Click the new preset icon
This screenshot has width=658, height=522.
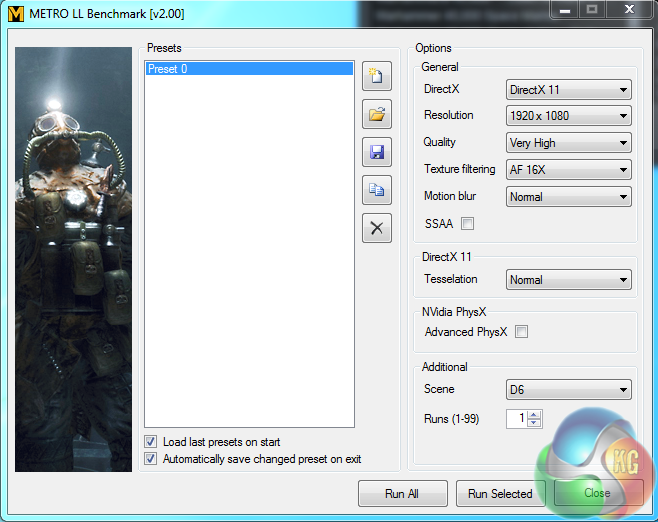[376, 76]
